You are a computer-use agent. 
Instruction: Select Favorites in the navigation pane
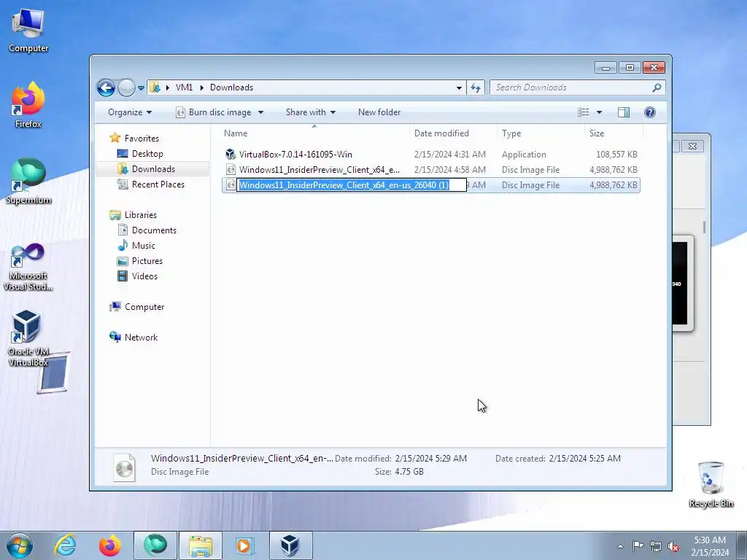[x=142, y=139]
